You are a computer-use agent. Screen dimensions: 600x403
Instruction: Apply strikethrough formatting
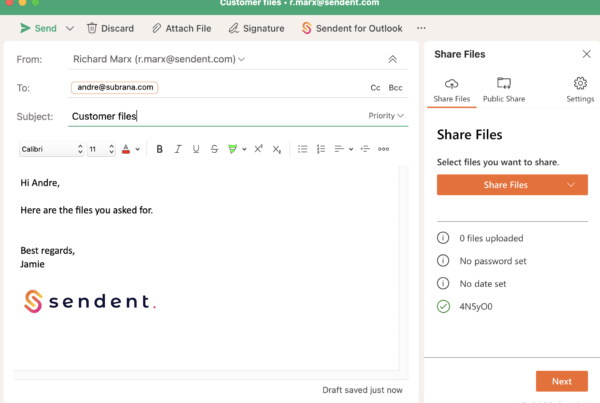coord(214,149)
